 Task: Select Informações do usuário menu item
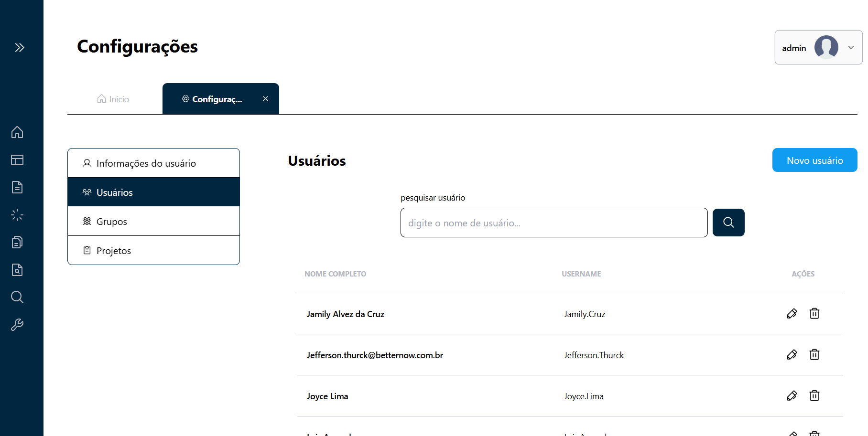(x=153, y=163)
